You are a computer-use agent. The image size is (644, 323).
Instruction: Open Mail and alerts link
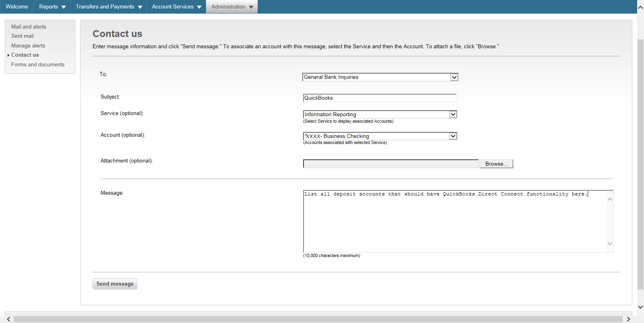[29, 27]
